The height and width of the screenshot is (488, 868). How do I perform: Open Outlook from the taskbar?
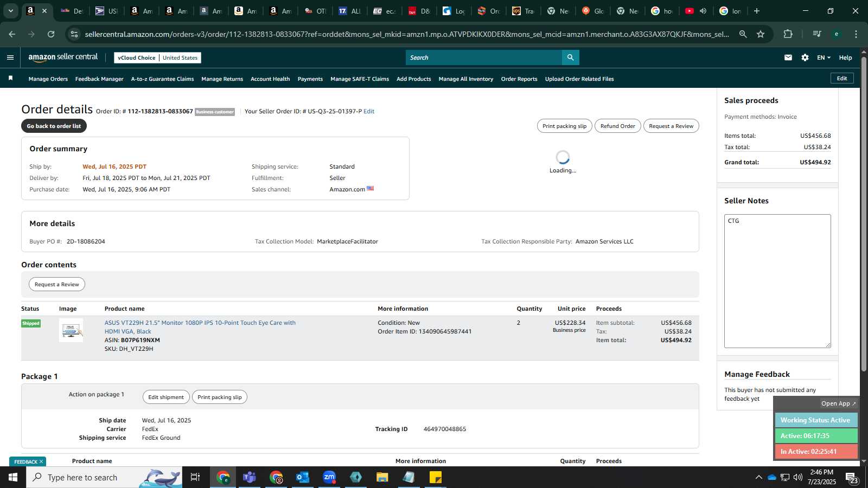click(302, 477)
